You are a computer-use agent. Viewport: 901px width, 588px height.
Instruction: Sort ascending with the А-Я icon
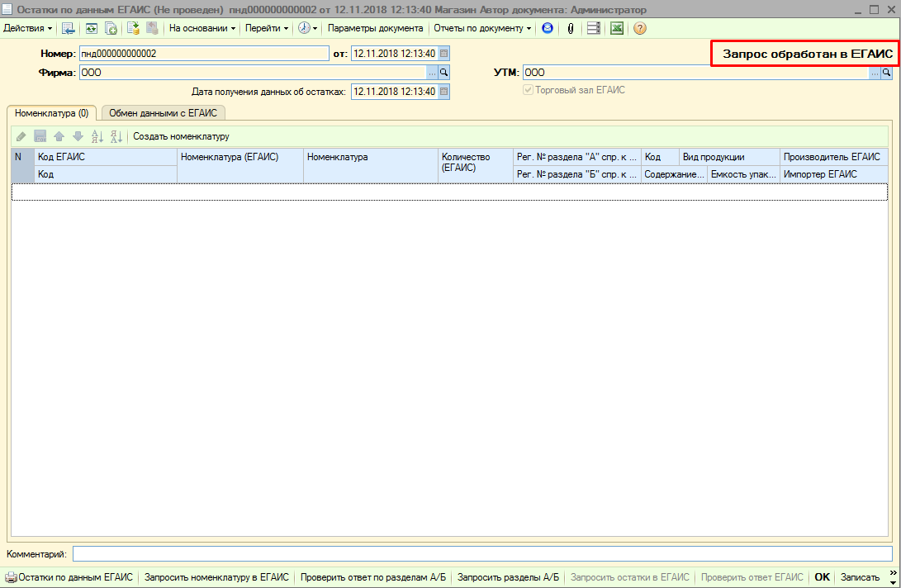pos(97,136)
